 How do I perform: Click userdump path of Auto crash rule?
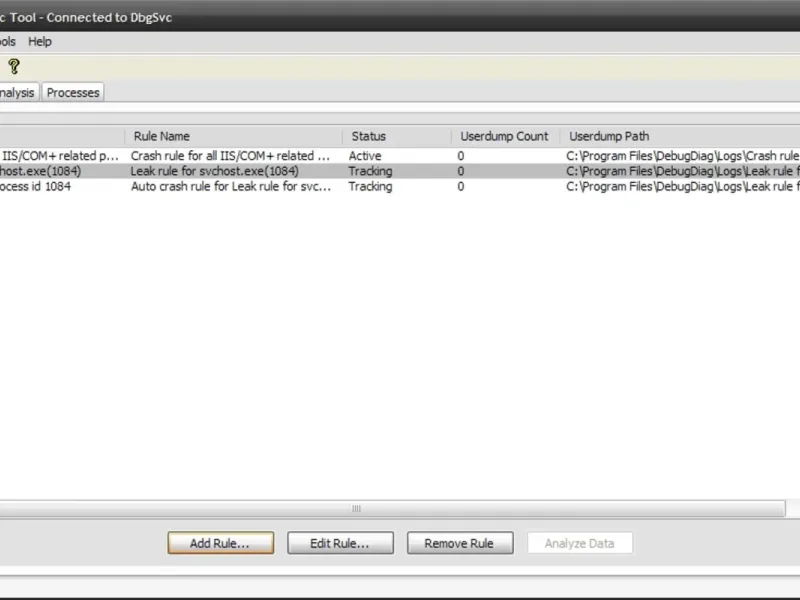point(683,186)
